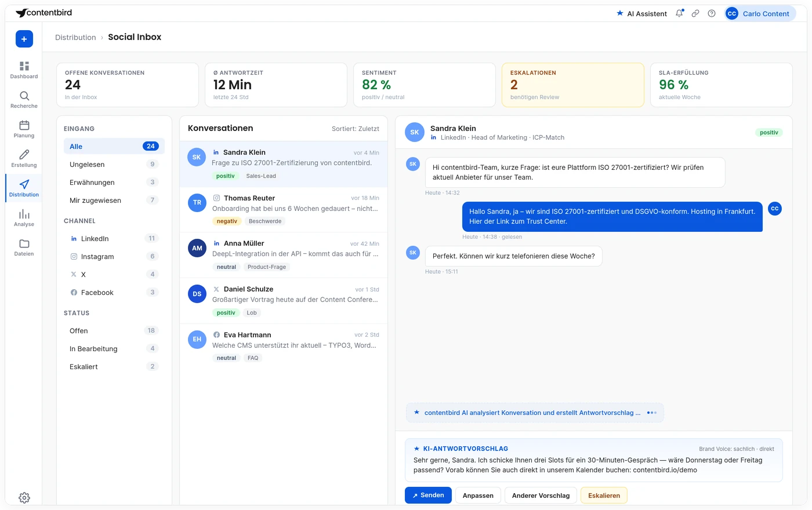Filter by status In Bearbeitung
Image resolution: width=812 pixels, height=510 pixels.
pos(114,348)
